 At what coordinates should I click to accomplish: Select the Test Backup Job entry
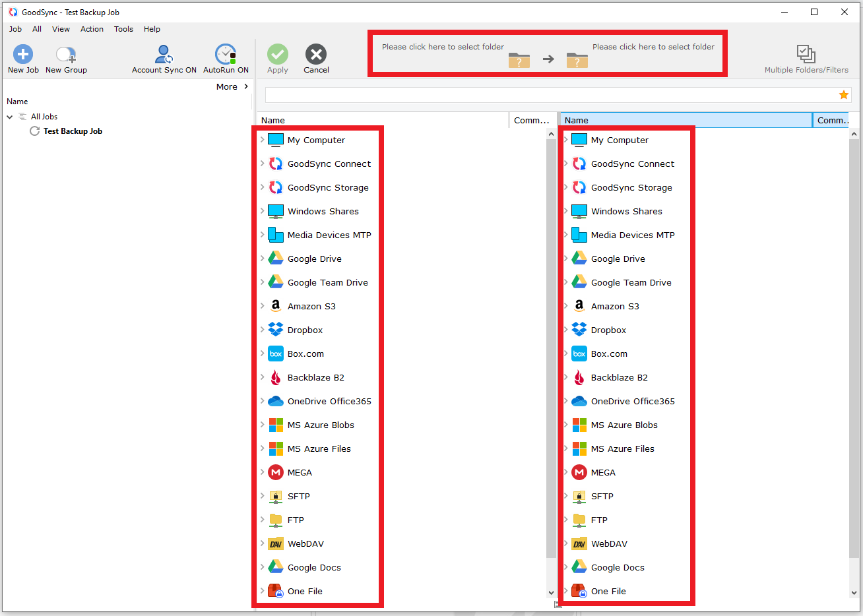(x=73, y=131)
